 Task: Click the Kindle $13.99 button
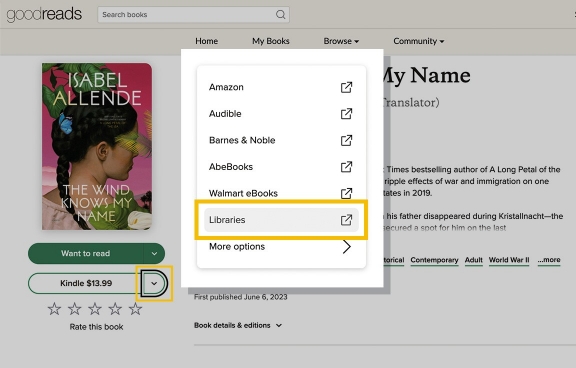pos(86,283)
